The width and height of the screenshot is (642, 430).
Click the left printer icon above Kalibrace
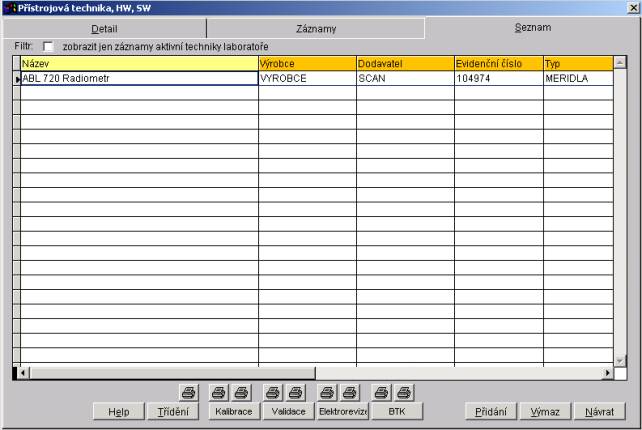pyautogui.click(x=216, y=392)
